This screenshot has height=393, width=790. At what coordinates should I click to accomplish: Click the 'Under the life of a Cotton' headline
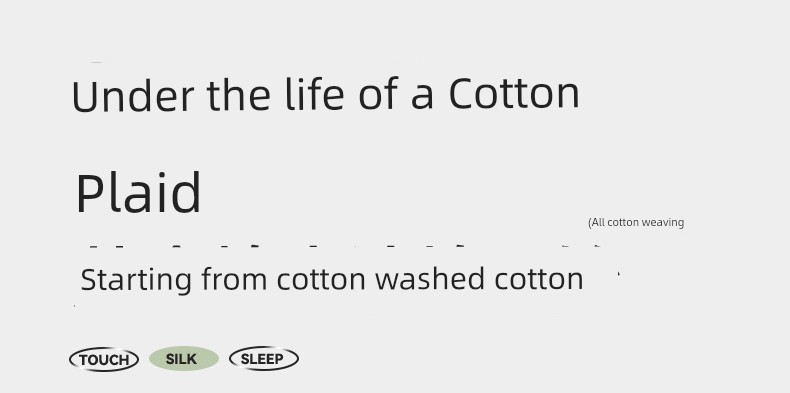point(325,95)
